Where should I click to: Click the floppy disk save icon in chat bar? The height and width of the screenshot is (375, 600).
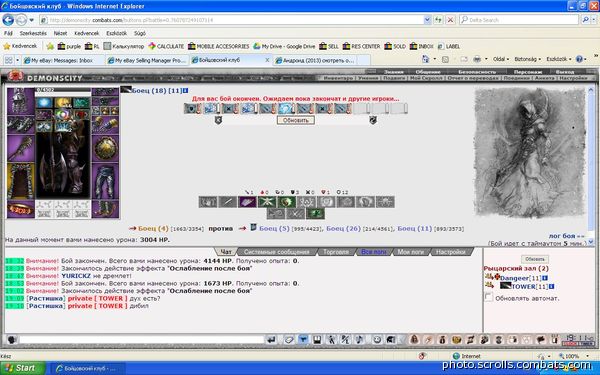(317, 339)
